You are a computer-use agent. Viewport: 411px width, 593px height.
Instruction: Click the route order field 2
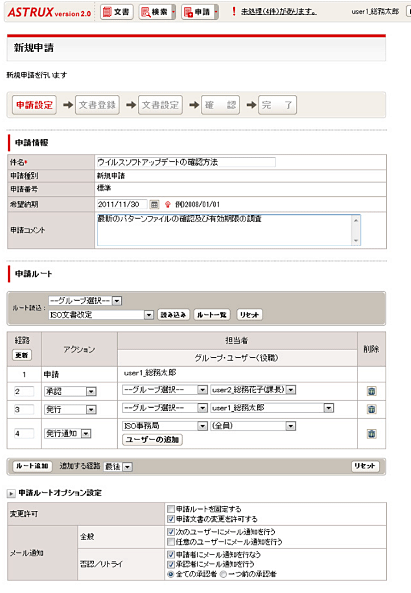click(x=24, y=391)
